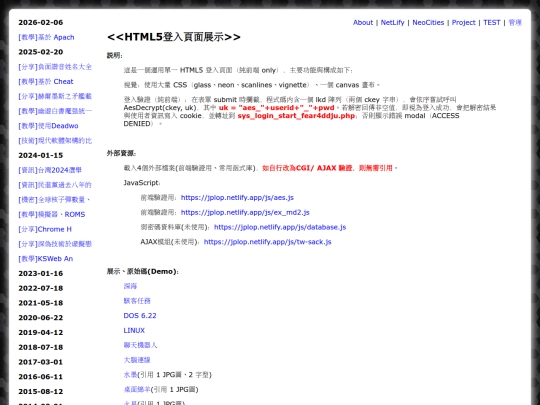The image size is (540, 405).
Task: Expand the 2024-01-15 date group
Action: coord(41,155)
